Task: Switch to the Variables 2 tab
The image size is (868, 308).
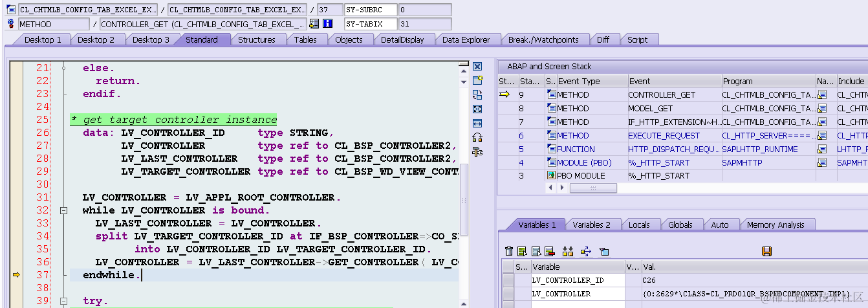Action: point(591,225)
